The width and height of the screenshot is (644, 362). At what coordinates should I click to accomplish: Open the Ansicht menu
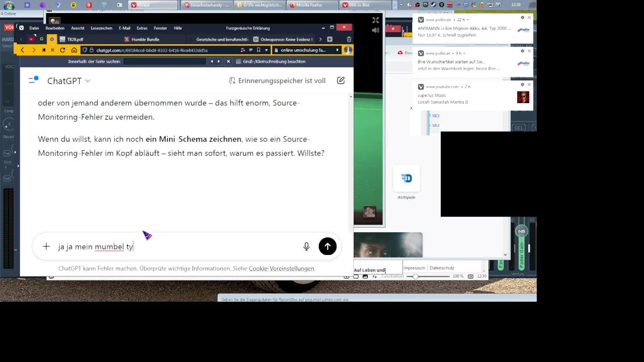coord(78,28)
